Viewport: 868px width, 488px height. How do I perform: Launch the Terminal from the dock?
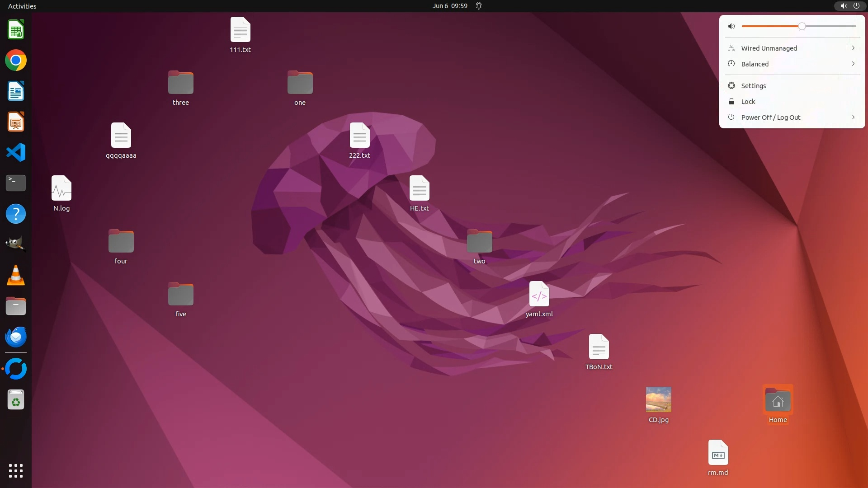tap(16, 183)
